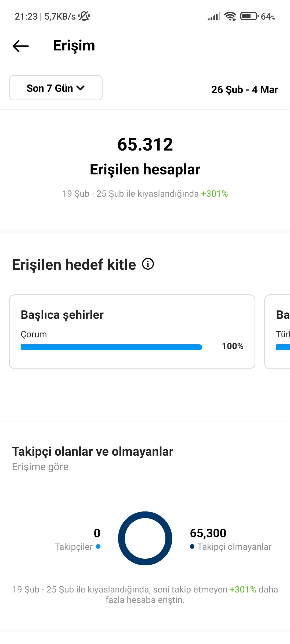290x644 pixels.
Task: Tap the dark blue Takipçi olmayanlar dot
Action: pyautogui.click(x=192, y=546)
